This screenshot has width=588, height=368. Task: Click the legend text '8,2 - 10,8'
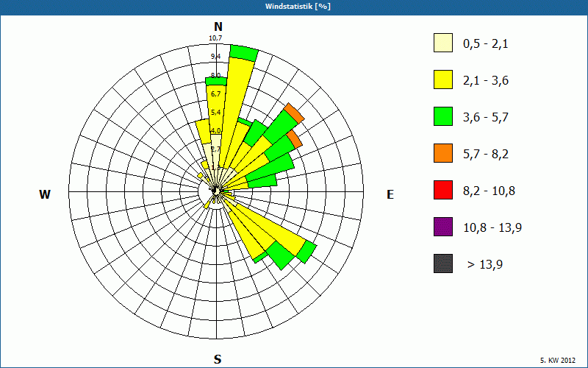tap(489, 191)
